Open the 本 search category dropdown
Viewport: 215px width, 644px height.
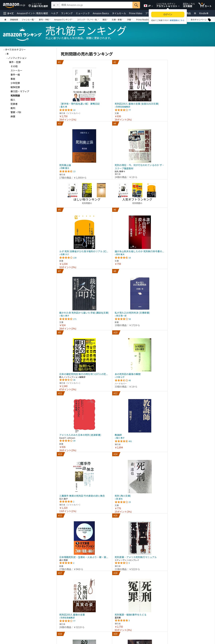click(x=56, y=5)
